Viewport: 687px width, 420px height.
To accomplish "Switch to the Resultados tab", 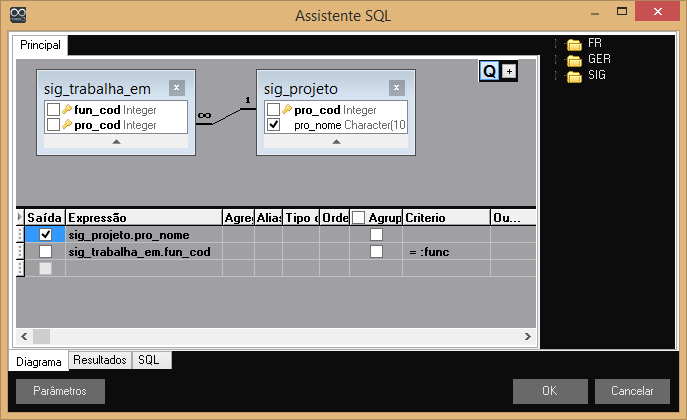I will [x=100, y=359].
